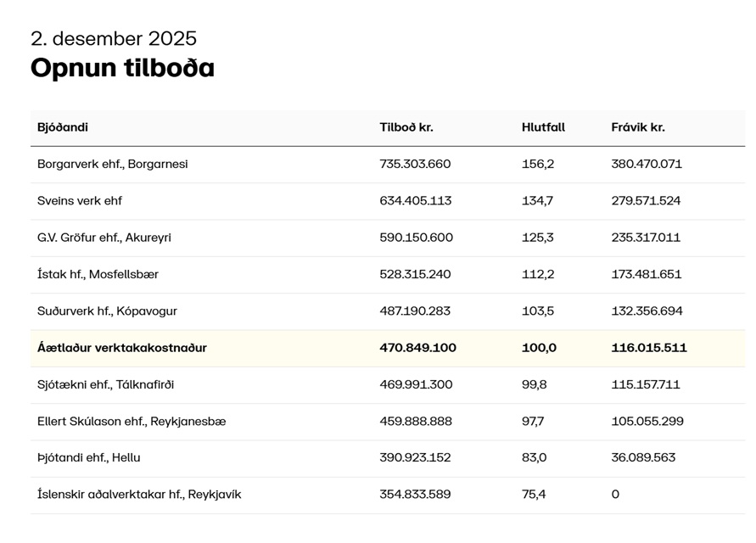Click Ellert Skúlason ehf., Reykjanesbæ
This screenshot has width=756, height=543.
click(x=132, y=421)
